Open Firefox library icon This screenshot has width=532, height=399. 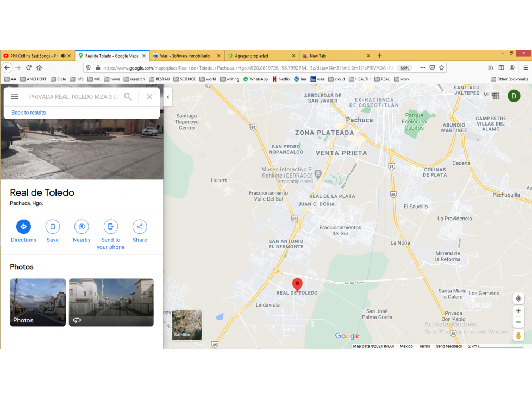491,67
